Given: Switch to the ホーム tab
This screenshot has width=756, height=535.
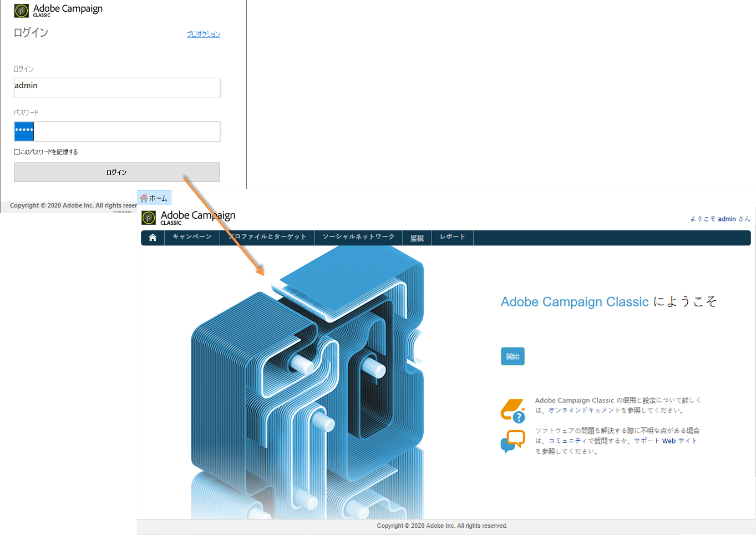Looking at the screenshot, I should pos(154,198).
